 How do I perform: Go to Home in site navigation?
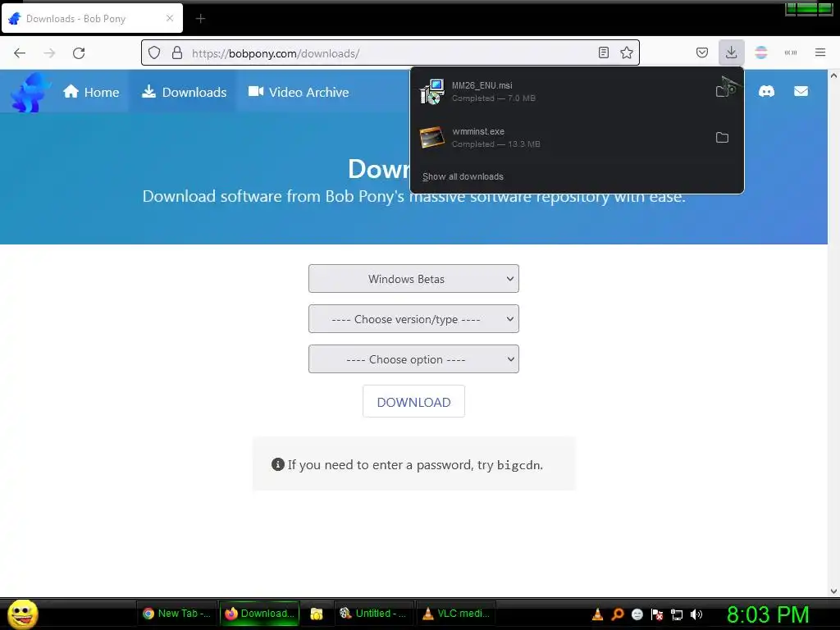pyautogui.click(x=91, y=92)
